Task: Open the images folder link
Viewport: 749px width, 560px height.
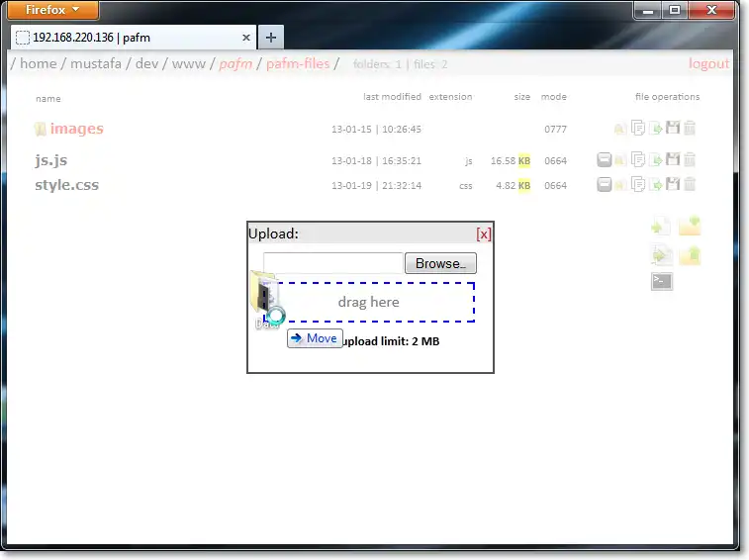Action: click(x=77, y=129)
